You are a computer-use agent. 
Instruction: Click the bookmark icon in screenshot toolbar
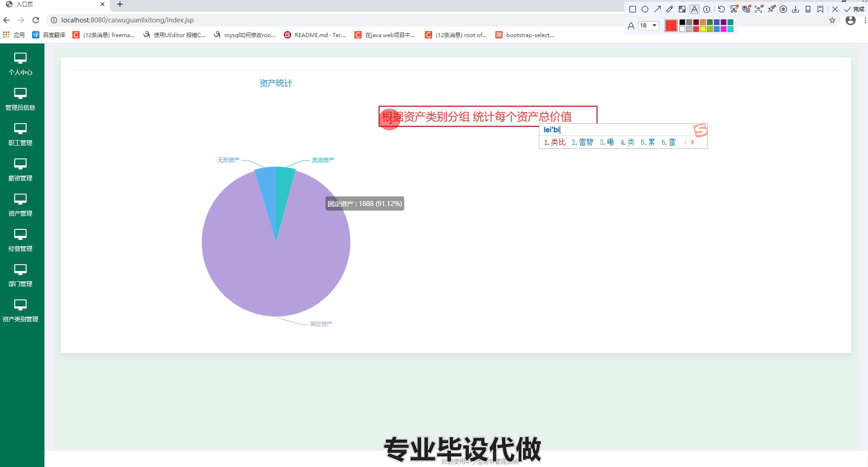pyautogui.click(x=820, y=9)
